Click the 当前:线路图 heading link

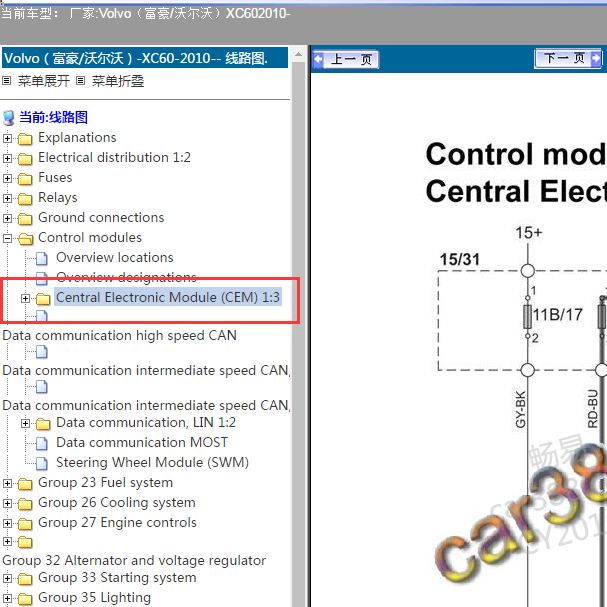pyautogui.click(x=53, y=117)
